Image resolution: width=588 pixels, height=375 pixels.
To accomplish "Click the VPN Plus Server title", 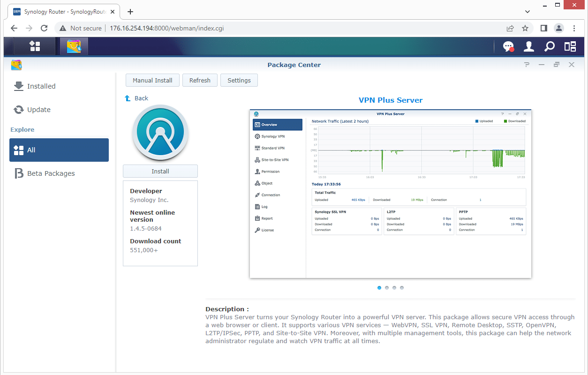I will (x=391, y=100).
